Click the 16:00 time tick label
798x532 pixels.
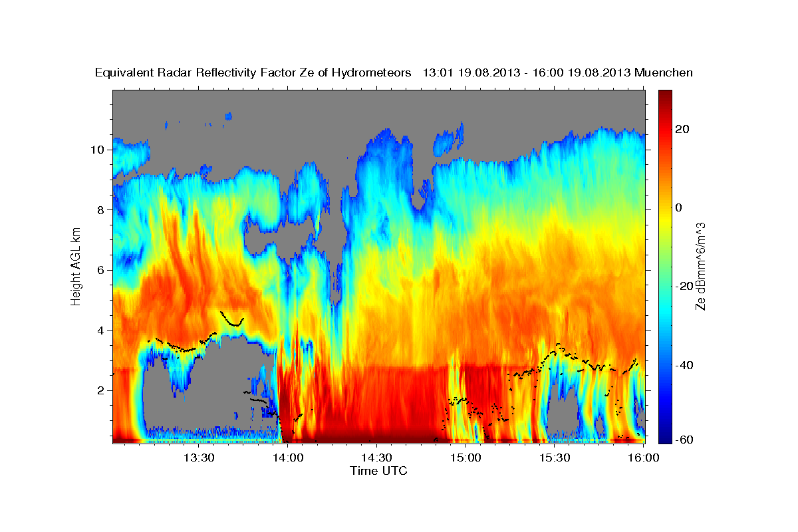(x=643, y=458)
